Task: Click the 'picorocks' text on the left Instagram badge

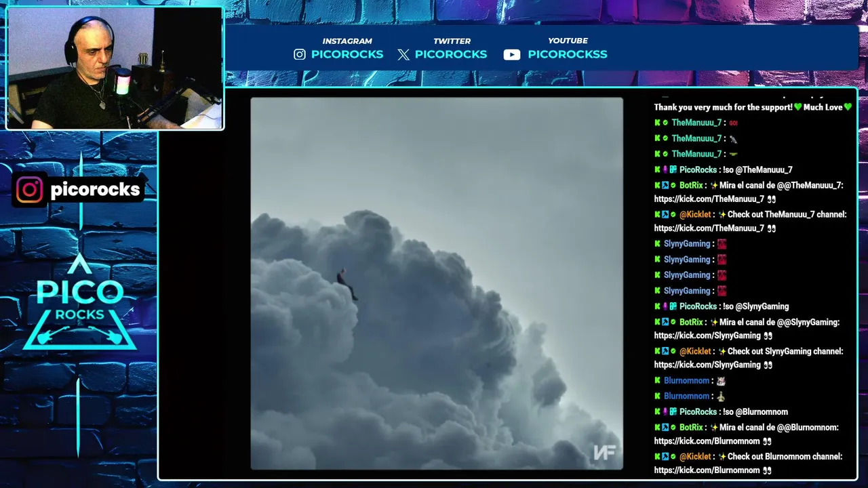Action: [95, 190]
